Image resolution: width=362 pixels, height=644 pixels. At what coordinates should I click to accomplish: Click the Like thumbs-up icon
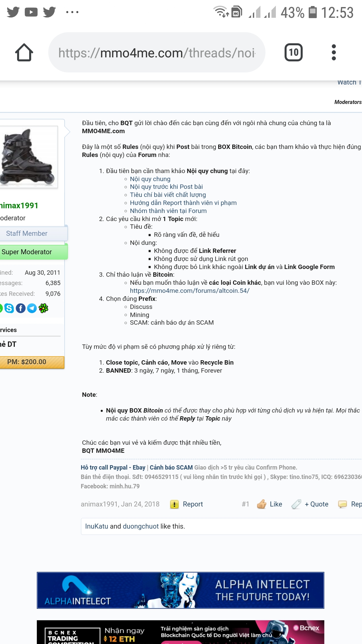point(262,504)
